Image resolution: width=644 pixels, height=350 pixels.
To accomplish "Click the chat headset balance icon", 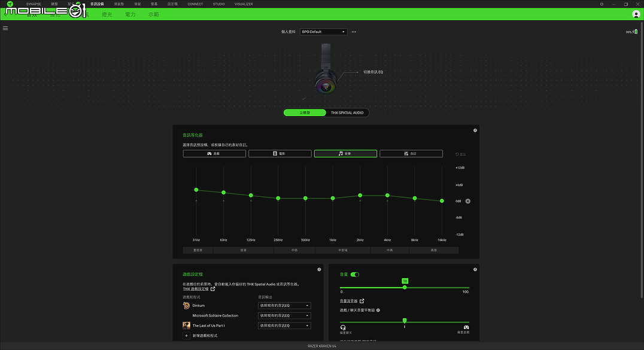I will coord(343,327).
